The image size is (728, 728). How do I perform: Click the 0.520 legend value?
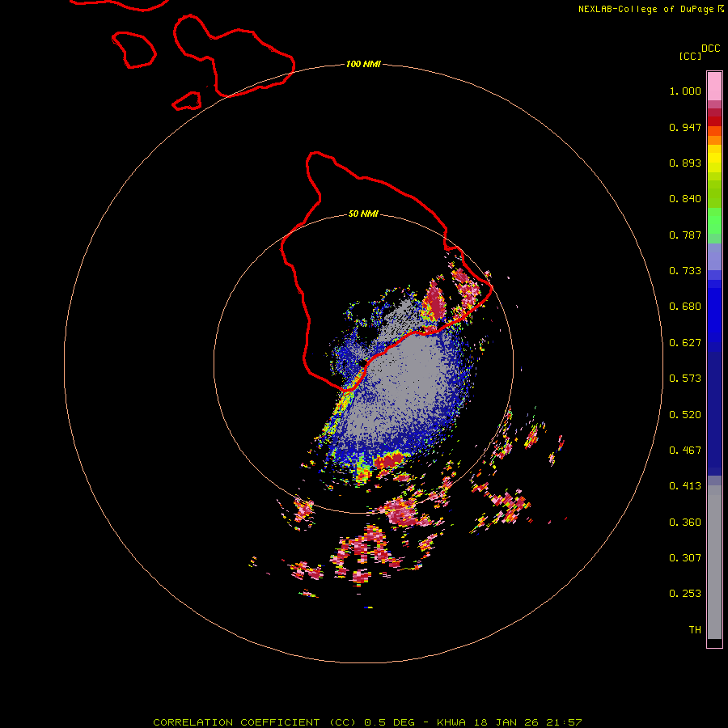pos(685,415)
